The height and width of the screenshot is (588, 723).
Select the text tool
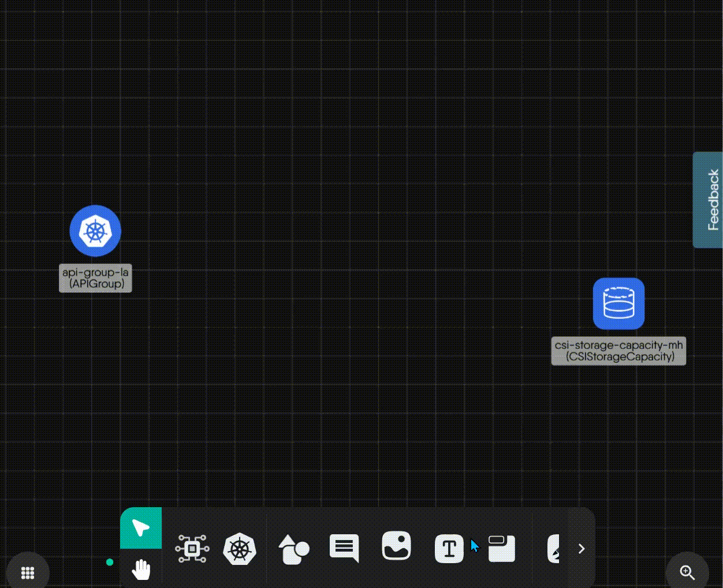point(449,548)
